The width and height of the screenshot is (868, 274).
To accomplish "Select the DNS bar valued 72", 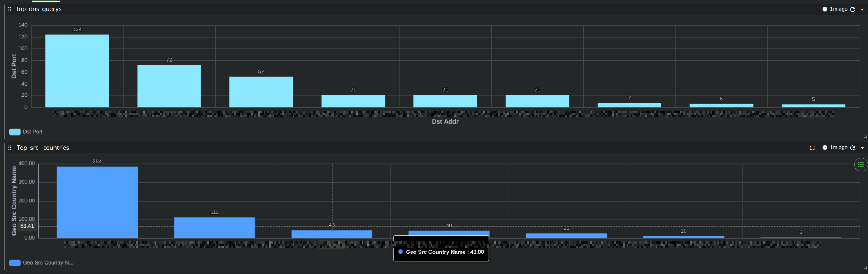I will pyautogui.click(x=169, y=86).
